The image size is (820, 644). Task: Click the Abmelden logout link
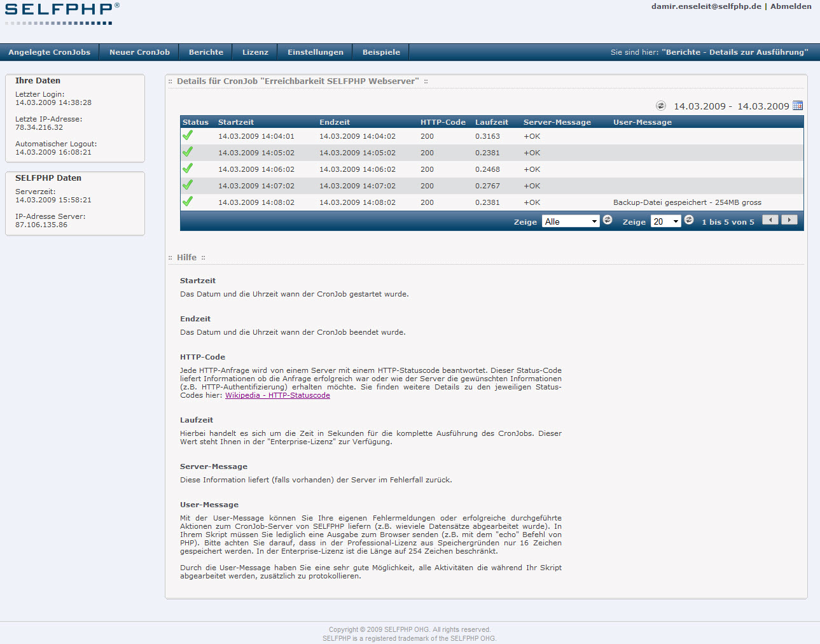click(x=791, y=6)
